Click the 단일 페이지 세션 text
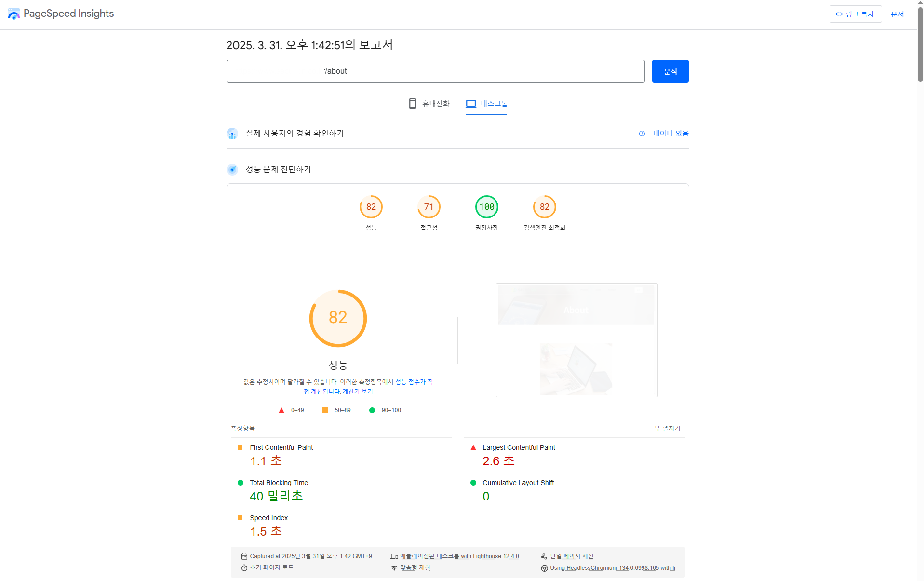Image resolution: width=924 pixels, height=581 pixels. click(x=572, y=556)
